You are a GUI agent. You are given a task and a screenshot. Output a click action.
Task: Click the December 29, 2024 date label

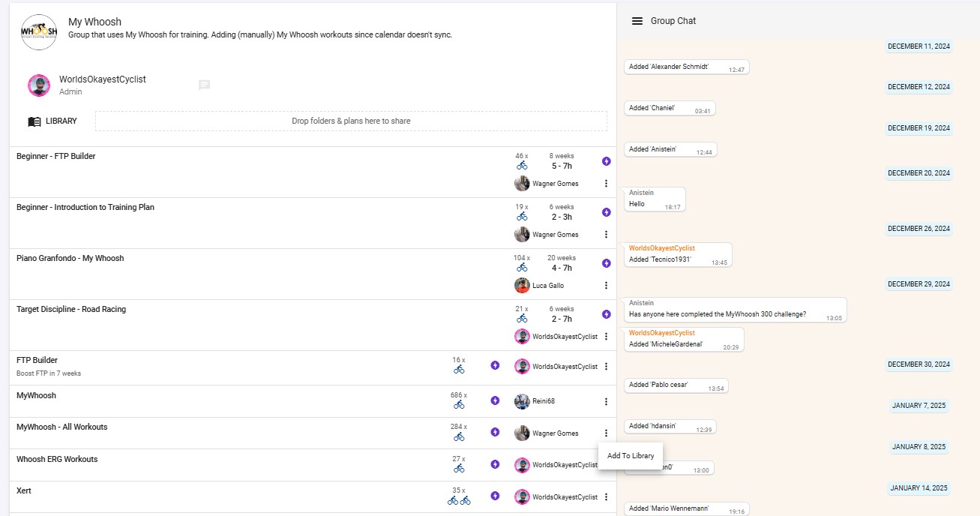(x=919, y=284)
